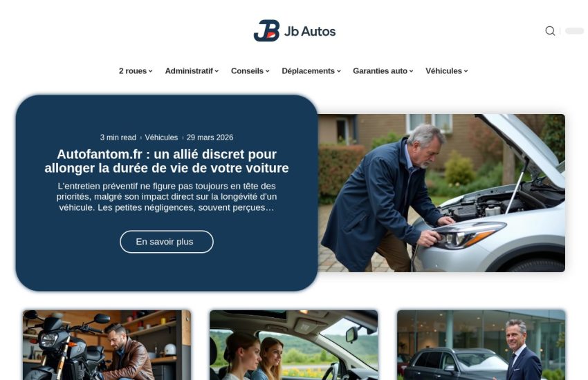Click the 29 mars 2026 date
Image resolution: width=588 pixels, height=380 pixels.
210,137
